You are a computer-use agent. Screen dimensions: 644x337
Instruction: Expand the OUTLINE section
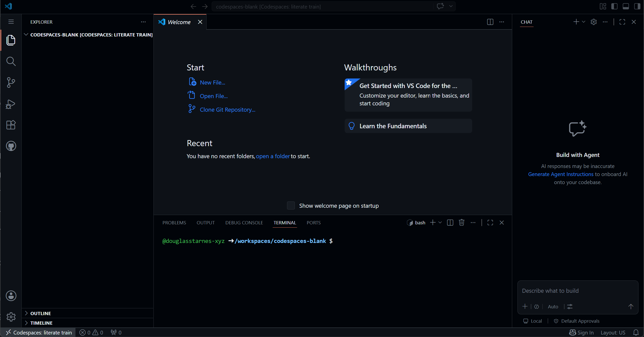coord(88,313)
